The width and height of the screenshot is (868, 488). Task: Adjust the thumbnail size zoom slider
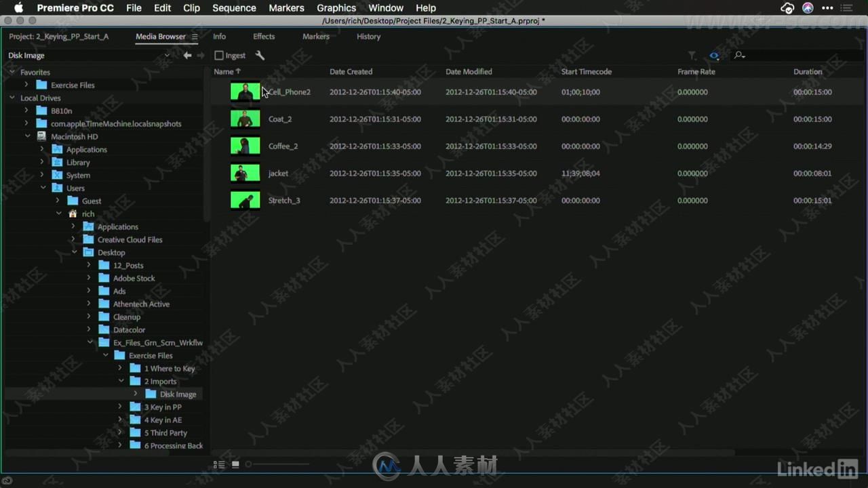(278, 464)
